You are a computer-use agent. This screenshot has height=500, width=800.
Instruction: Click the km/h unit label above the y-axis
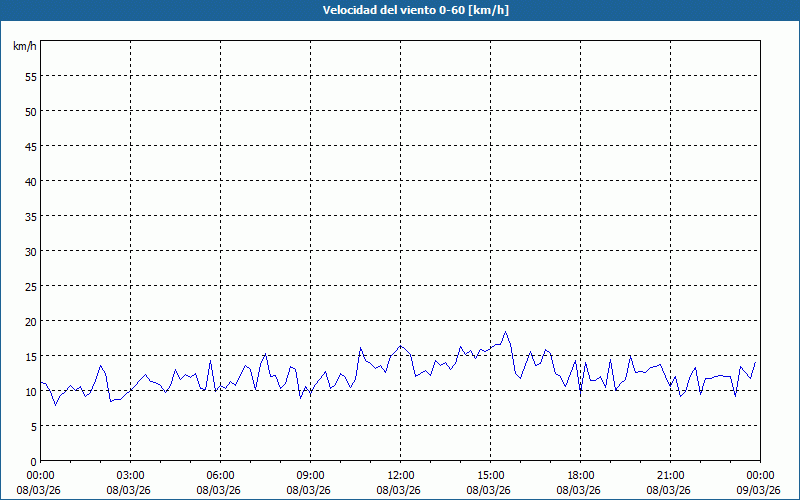coord(24,47)
